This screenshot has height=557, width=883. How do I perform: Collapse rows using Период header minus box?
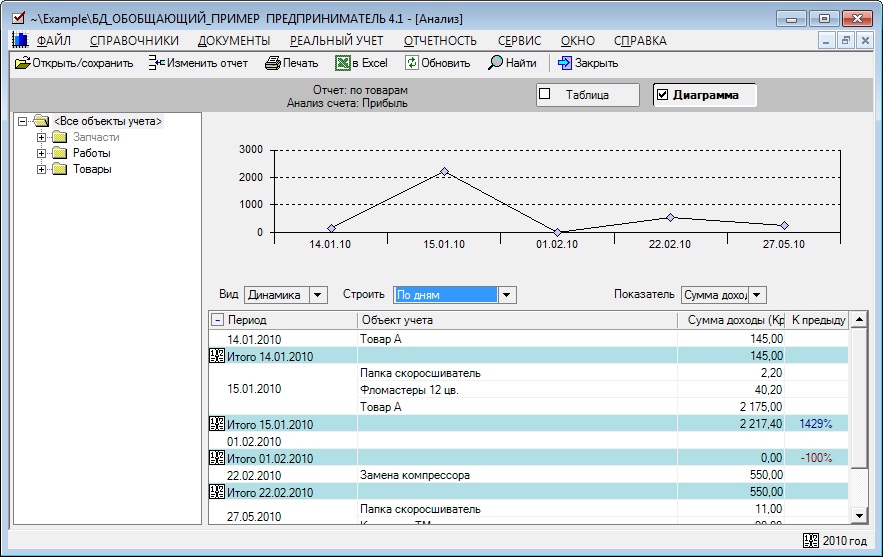217,320
